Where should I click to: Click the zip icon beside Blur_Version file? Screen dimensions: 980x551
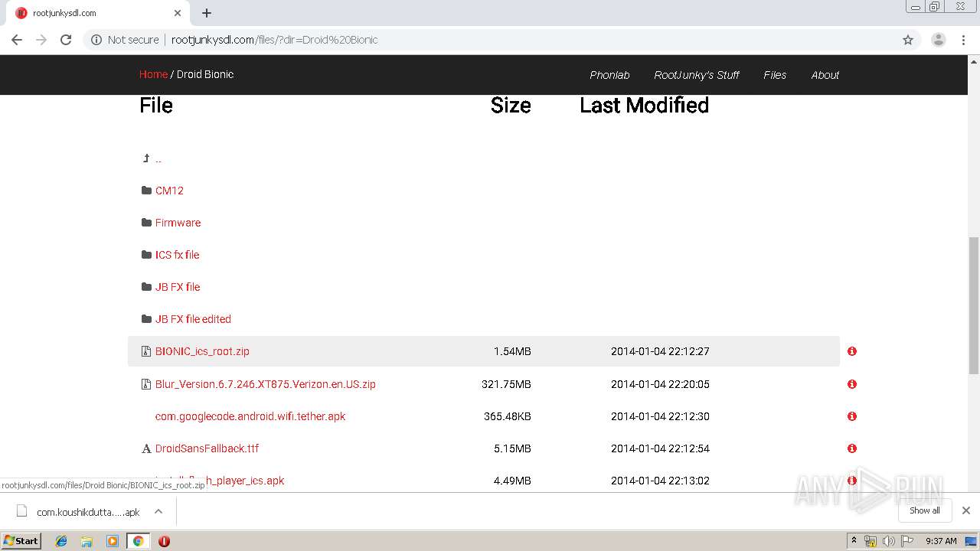[146, 384]
